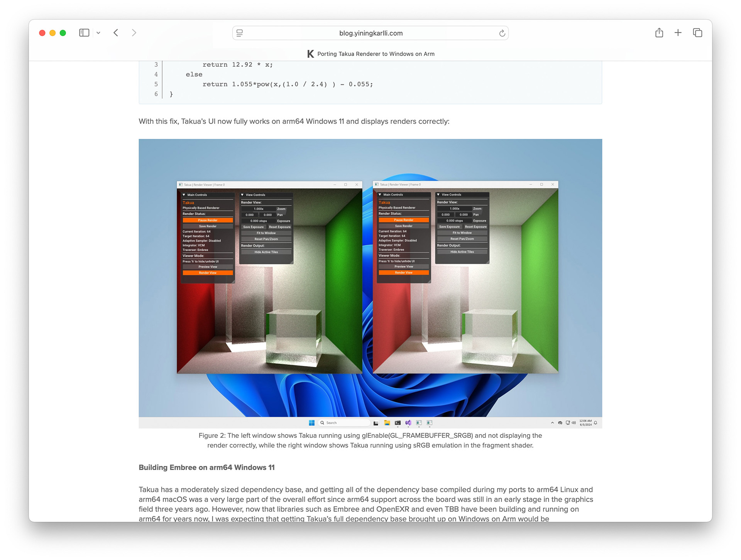Screen dimensions: 741x560
Task: Click Save Exposure in right Takua window
Action: point(449,227)
